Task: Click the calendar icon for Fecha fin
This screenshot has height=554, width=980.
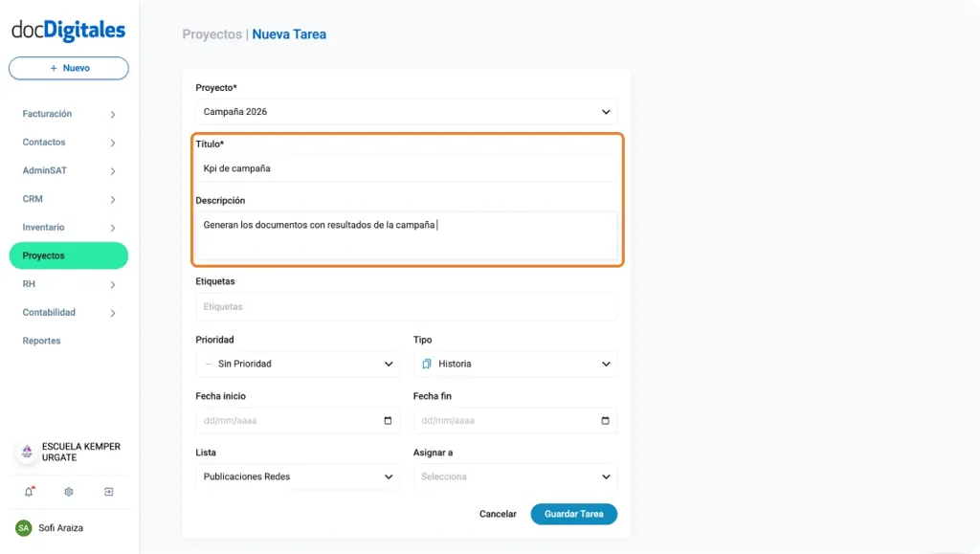Action: (605, 420)
